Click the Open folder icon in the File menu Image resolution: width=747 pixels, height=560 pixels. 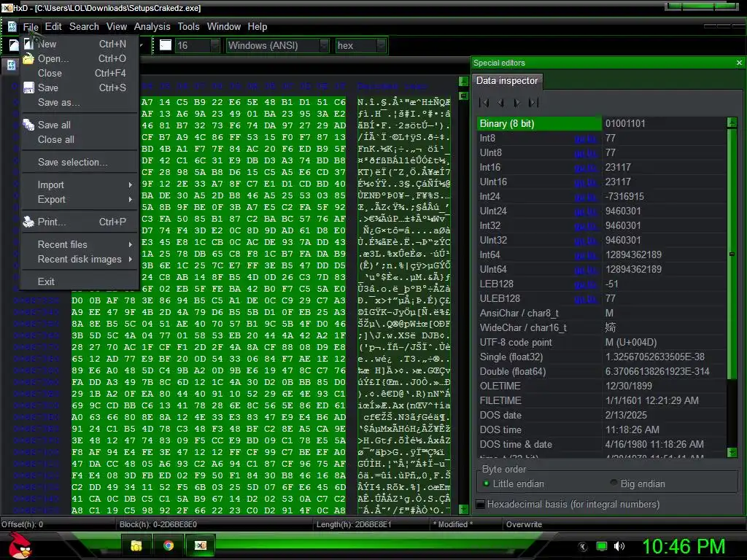(x=28, y=58)
